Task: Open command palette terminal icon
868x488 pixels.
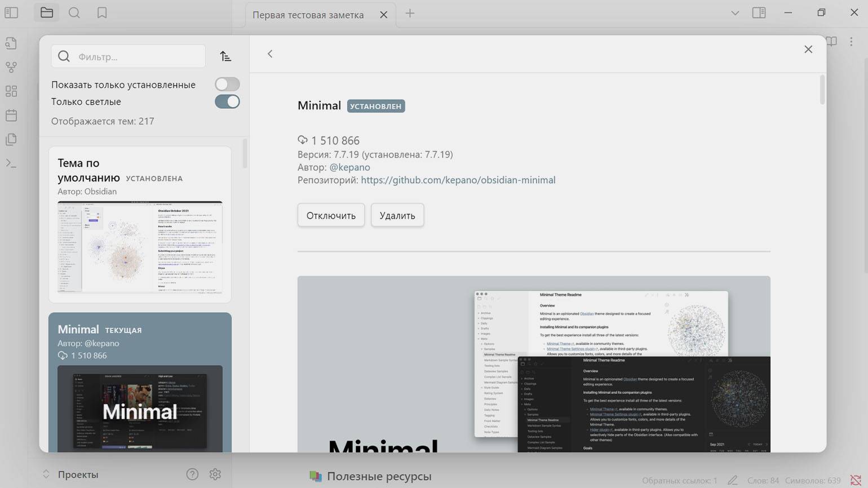Action: coord(11,163)
